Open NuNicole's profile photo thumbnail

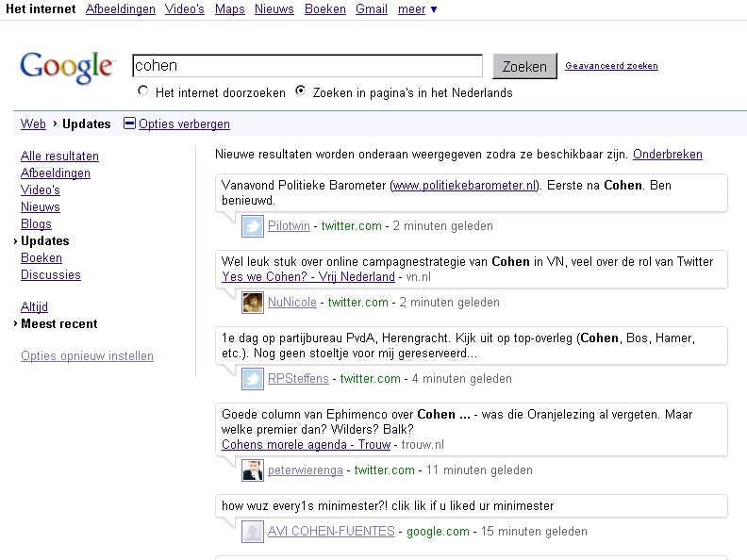click(253, 303)
